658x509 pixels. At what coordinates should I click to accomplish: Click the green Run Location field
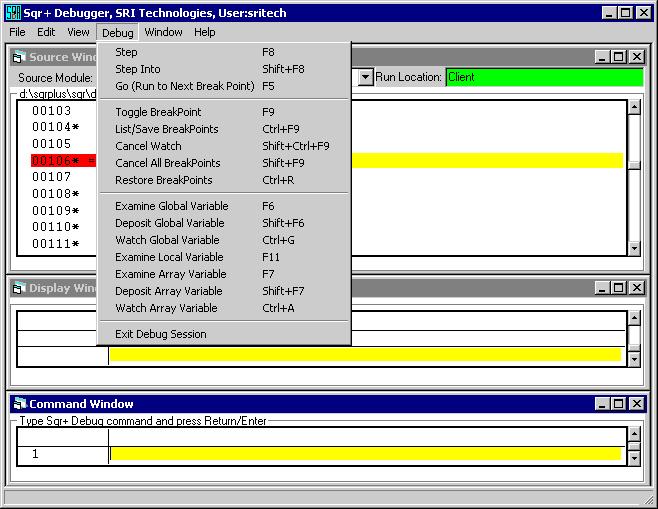click(x=543, y=77)
